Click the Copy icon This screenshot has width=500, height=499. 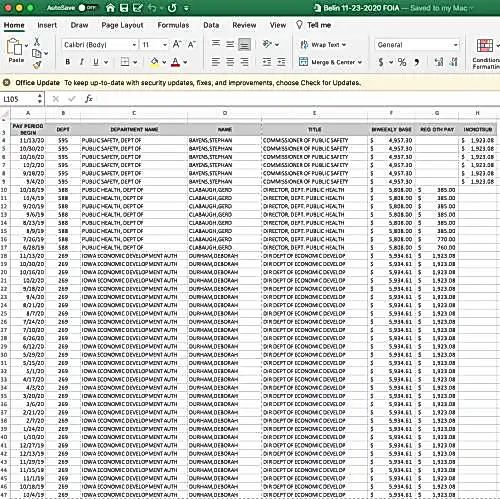37,53
